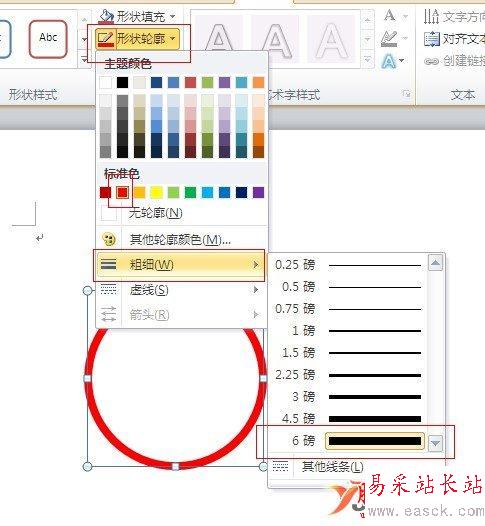Click the Shape Outline pencil icon
Image resolution: width=485 pixels, height=526 pixels.
point(106,39)
